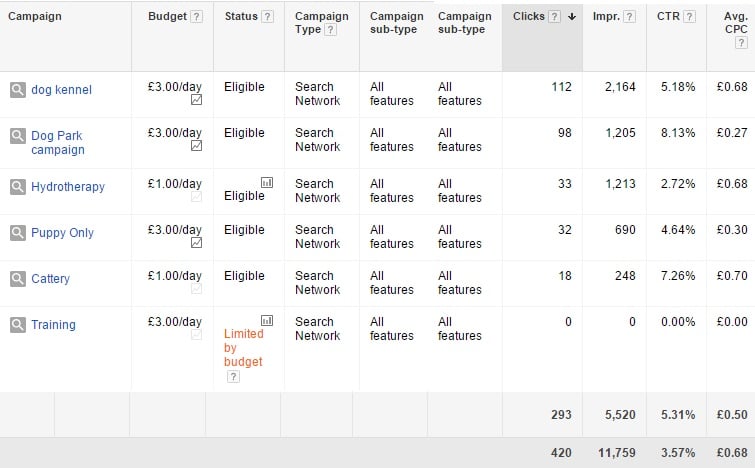Image resolution: width=755 pixels, height=468 pixels.
Task: Open Budget column help question mark
Action: click(196, 17)
